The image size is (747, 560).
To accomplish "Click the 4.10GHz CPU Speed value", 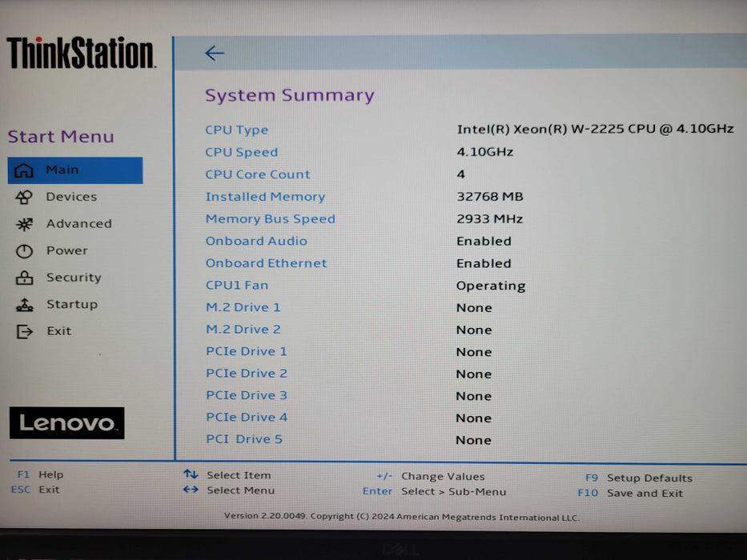I will (x=484, y=152).
